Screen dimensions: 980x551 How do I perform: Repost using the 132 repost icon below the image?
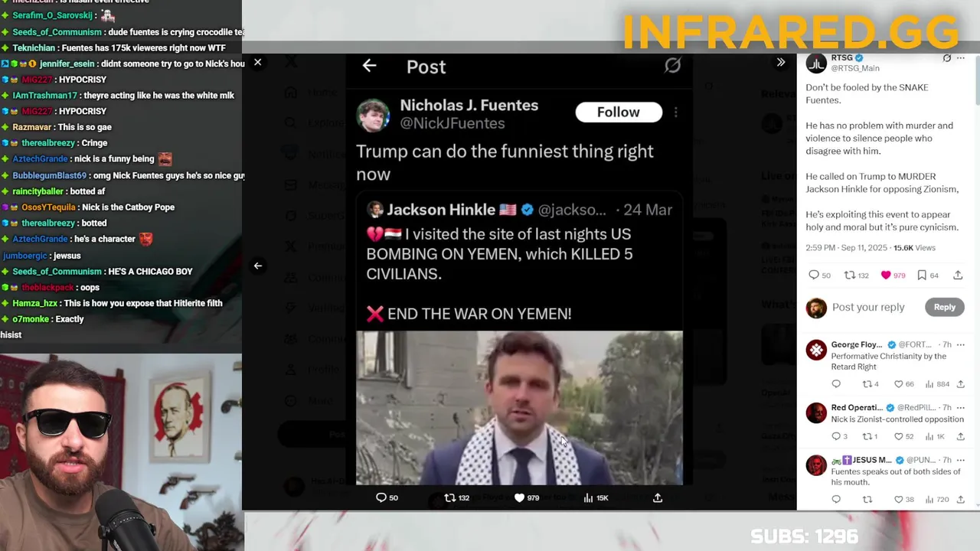[x=457, y=497]
